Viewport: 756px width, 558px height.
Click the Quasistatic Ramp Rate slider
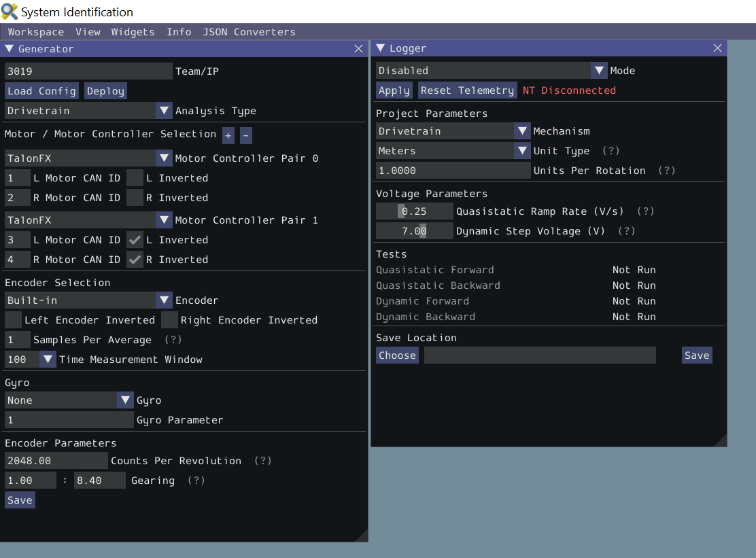coord(415,211)
